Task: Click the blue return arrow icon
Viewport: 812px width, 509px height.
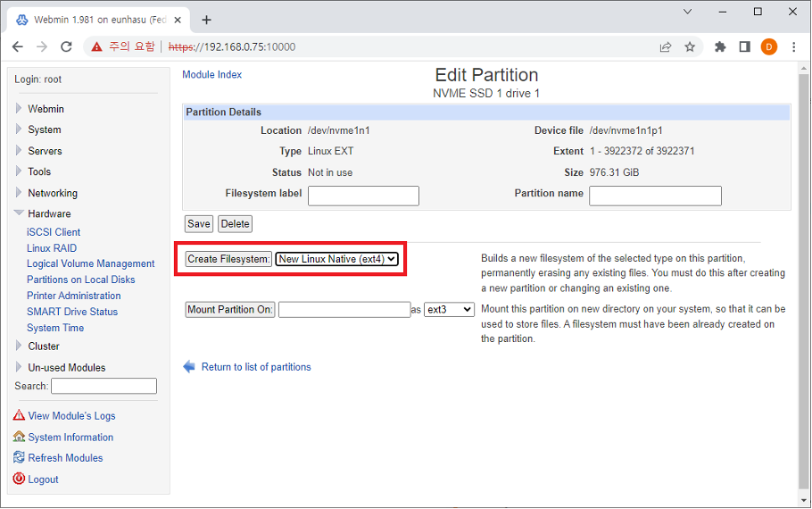Action: 189,367
